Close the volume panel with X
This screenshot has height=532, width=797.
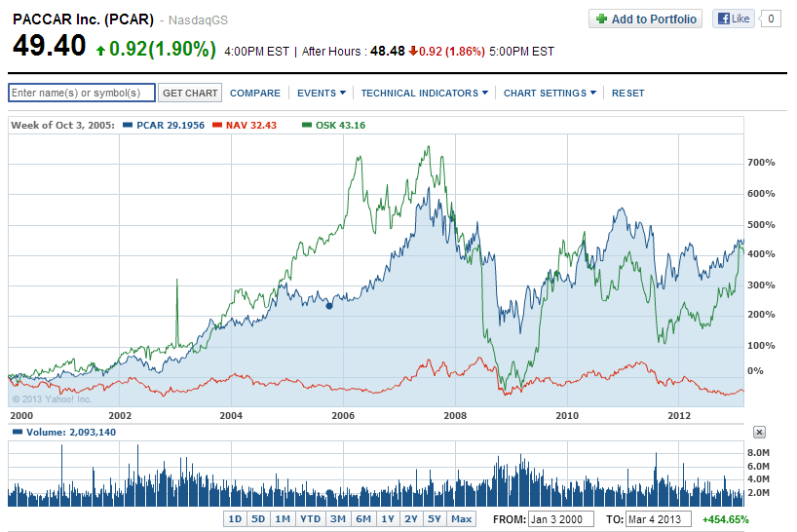click(759, 433)
